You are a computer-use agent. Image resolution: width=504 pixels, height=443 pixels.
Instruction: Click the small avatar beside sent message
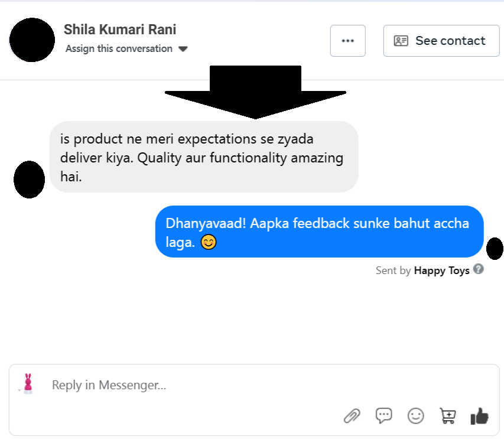click(x=494, y=248)
